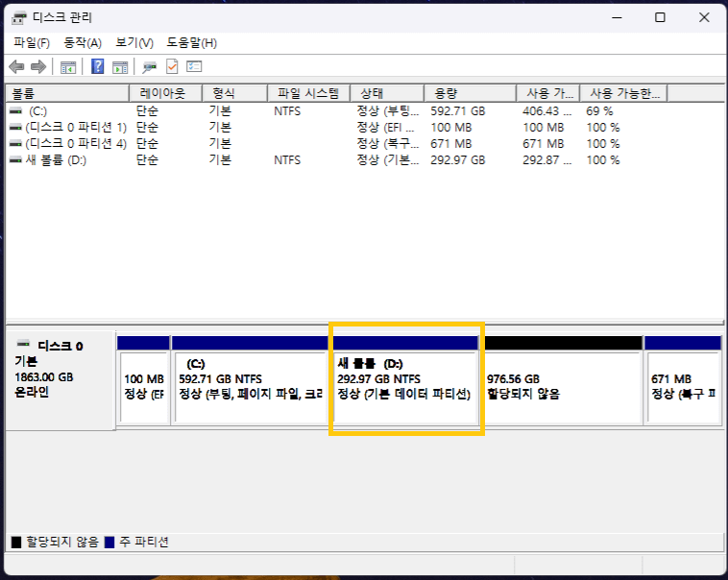Click the 사용 가능한... column header

(623, 93)
